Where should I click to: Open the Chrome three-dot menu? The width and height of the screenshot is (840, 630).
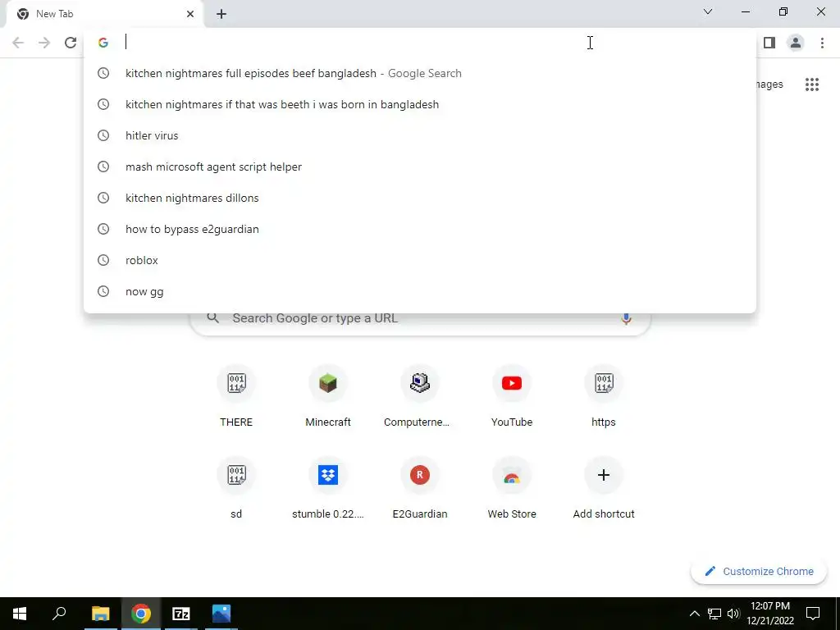[822, 43]
